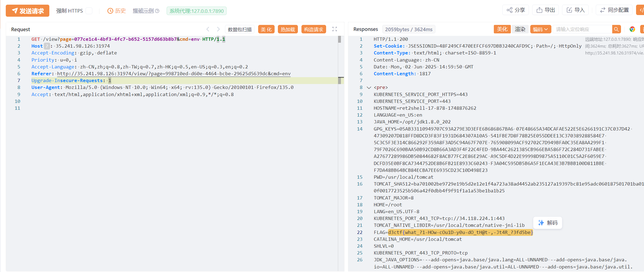Viewport: 644px width, 272px height.
Task: Open the 爆破示例 example link
Action: (x=143, y=11)
